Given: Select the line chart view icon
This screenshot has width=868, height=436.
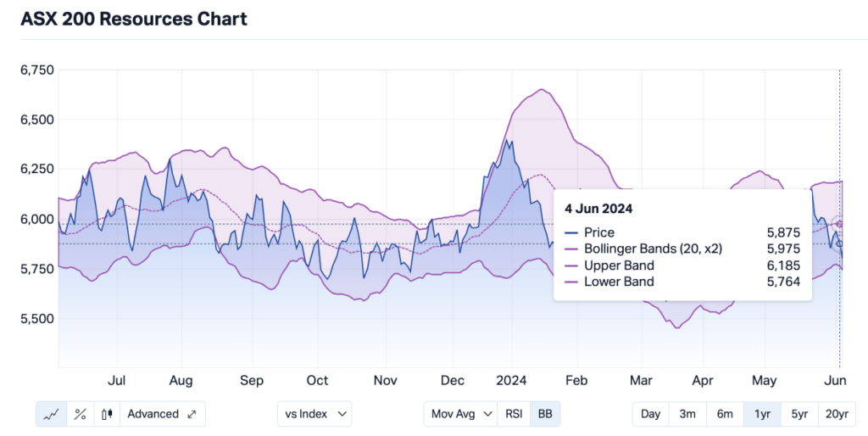Looking at the screenshot, I should tap(52, 414).
